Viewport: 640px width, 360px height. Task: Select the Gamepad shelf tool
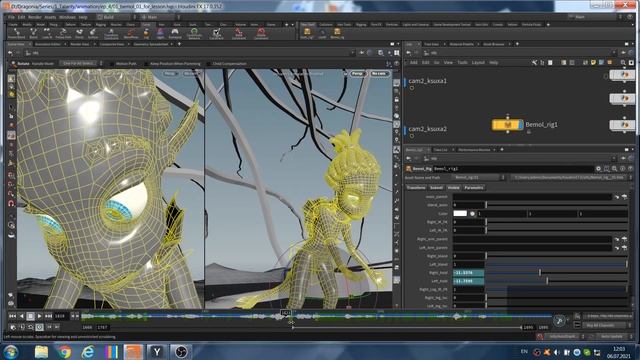pos(175,33)
